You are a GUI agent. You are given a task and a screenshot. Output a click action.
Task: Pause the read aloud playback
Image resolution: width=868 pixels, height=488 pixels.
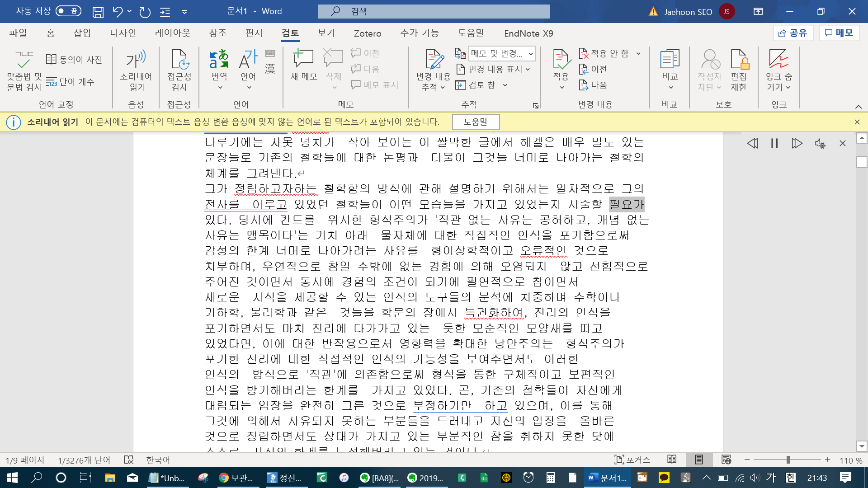774,144
